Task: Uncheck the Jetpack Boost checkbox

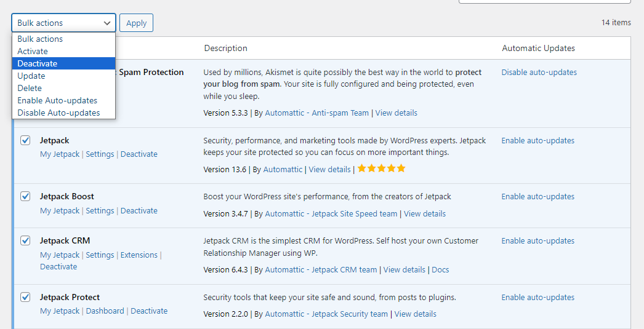Action: pos(25,196)
